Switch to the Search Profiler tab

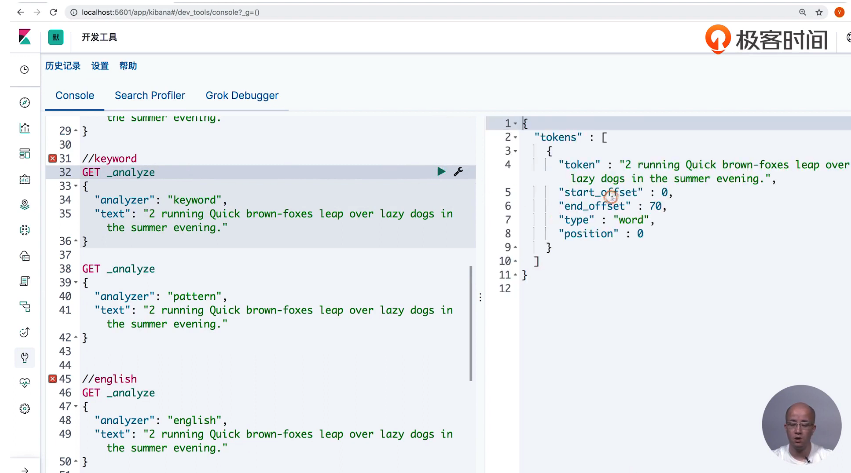click(149, 96)
